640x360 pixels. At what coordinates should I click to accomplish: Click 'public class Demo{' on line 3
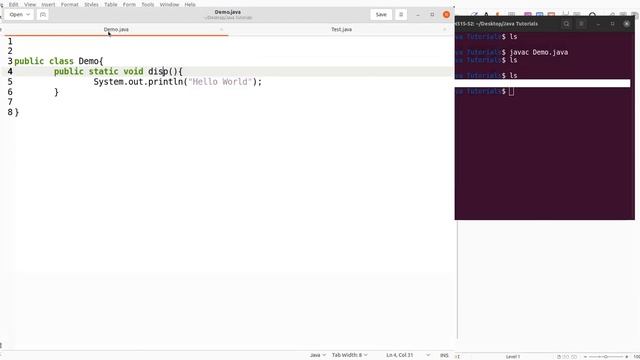(59, 61)
